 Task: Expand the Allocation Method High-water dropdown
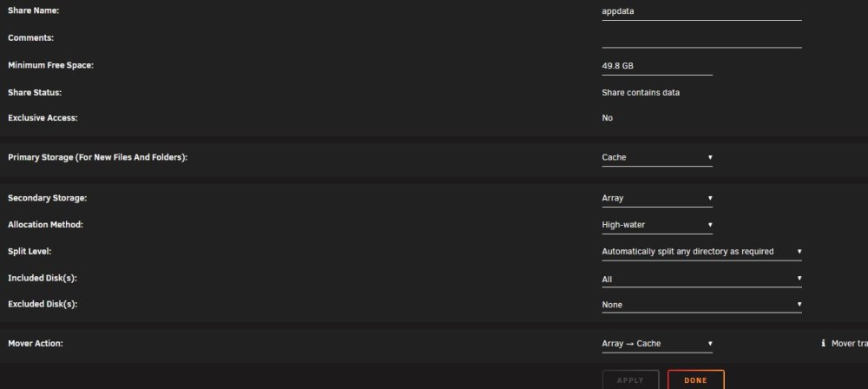[x=657, y=225]
